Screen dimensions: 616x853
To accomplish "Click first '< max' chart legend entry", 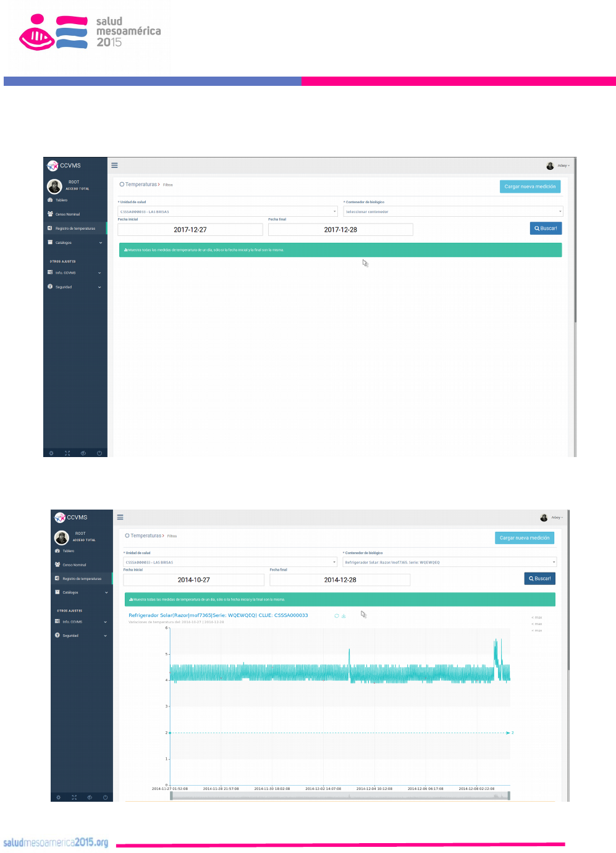I will coord(537,618).
